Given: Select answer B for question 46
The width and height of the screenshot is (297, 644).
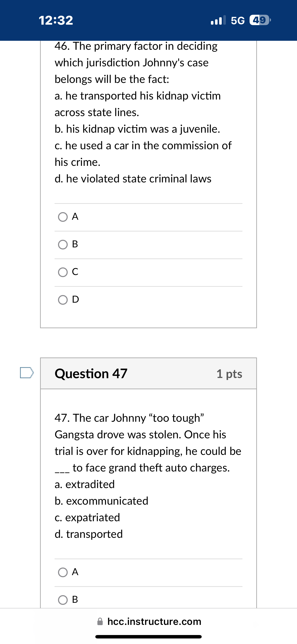Looking at the screenshot, I should click(63, 245).
